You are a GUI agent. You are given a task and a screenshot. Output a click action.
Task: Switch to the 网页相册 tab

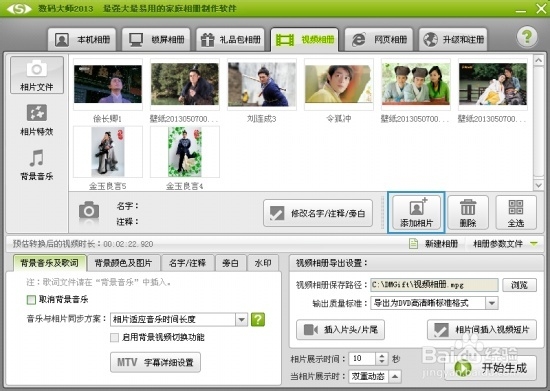tap(379, 40)
